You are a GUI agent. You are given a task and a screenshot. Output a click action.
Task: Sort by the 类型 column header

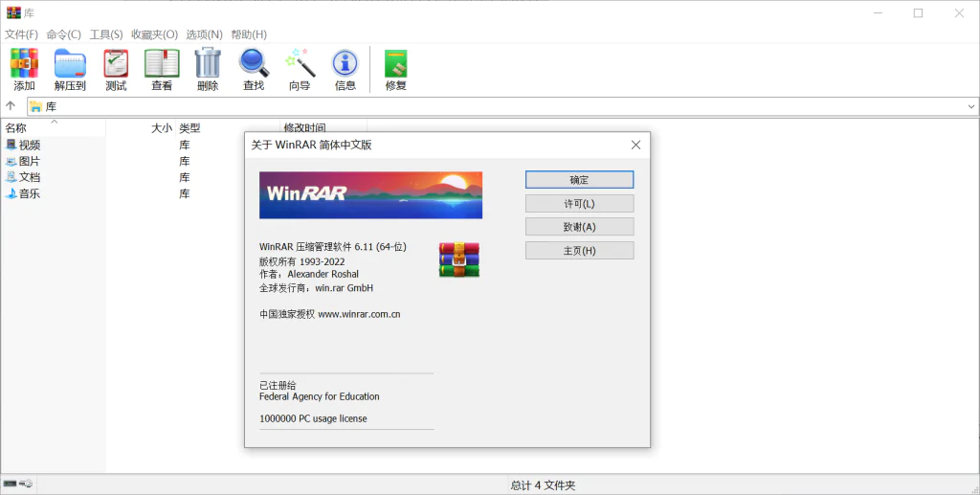pyautogui.click(x=228, y=128)
